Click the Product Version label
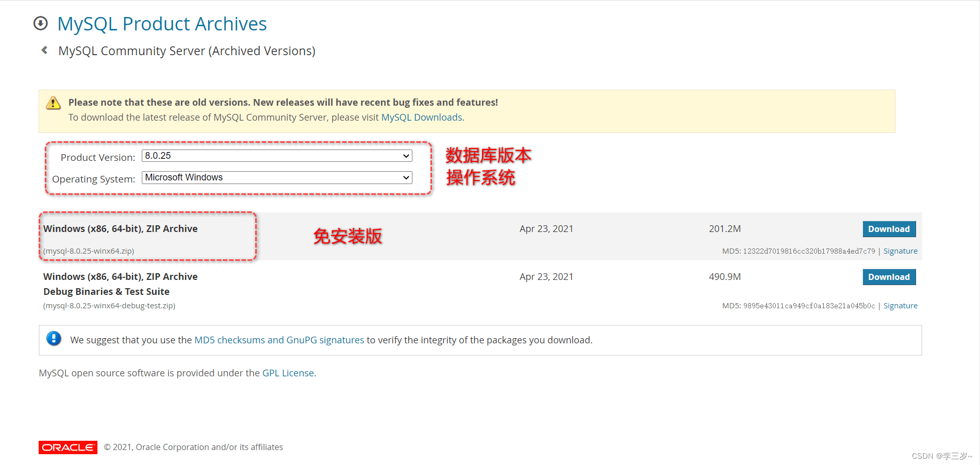This screenshot has height=465, width=980. click(x=98, y=157)
